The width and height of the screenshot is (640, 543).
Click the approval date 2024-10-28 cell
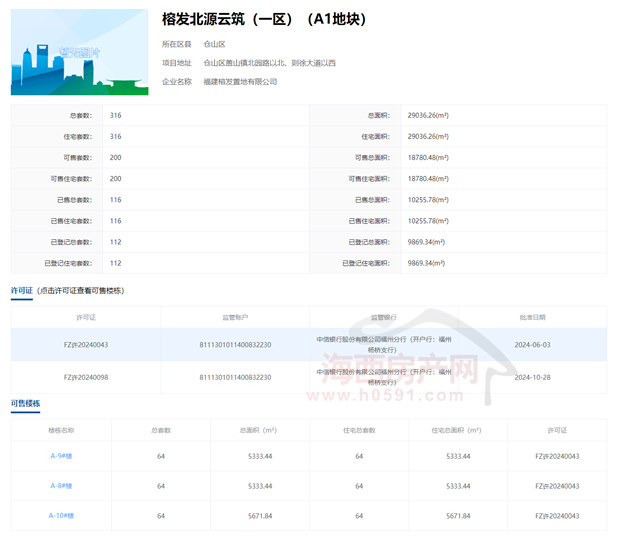tap(532, 376)
